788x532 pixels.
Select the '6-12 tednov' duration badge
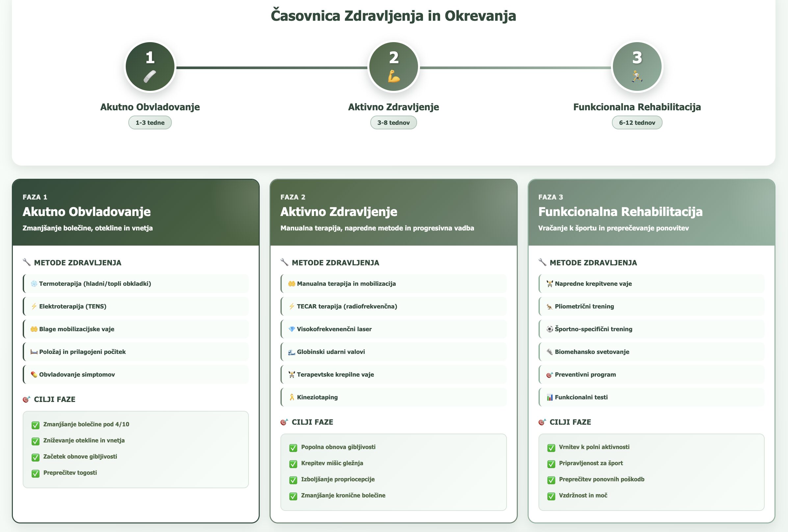(x=637, y=123)
